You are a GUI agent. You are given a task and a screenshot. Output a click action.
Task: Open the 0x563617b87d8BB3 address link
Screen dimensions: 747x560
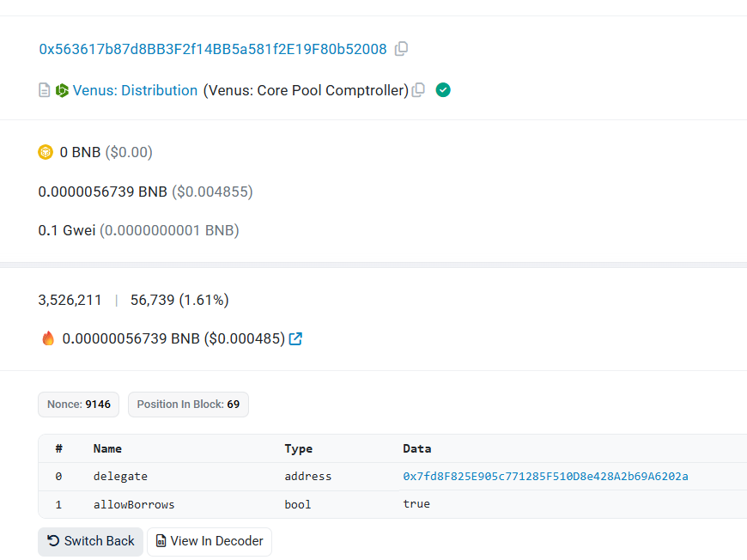213,49
